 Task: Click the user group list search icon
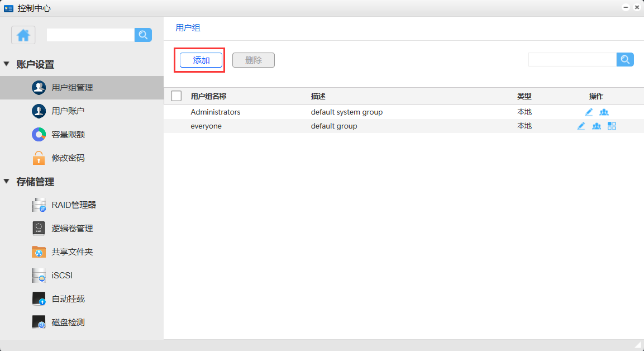[625, 59]
